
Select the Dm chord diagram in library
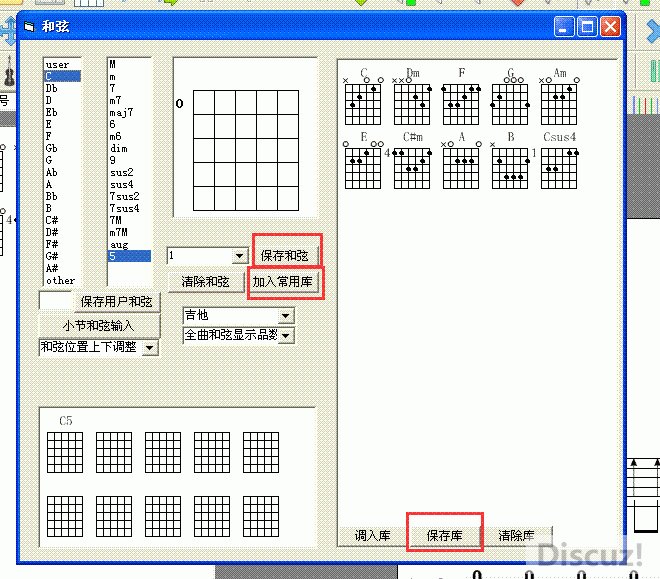click(x=412, y=104)
